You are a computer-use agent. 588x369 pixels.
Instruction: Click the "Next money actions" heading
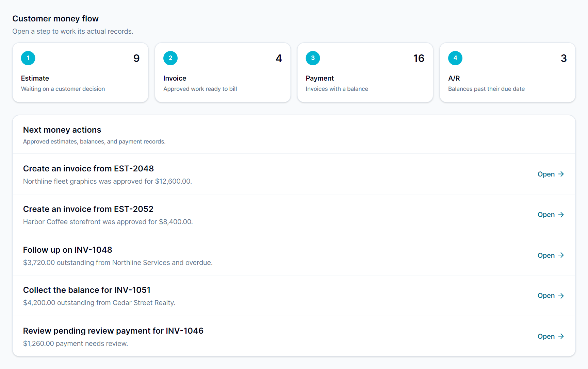click(62, 130)
